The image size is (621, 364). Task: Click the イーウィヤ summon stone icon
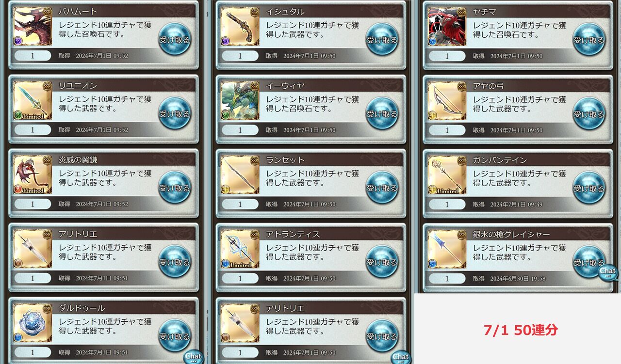240,101
